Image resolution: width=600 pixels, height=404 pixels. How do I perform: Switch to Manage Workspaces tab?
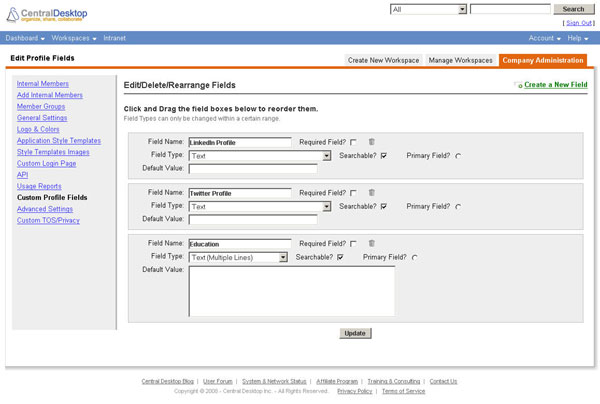click(x=460, y=60)
